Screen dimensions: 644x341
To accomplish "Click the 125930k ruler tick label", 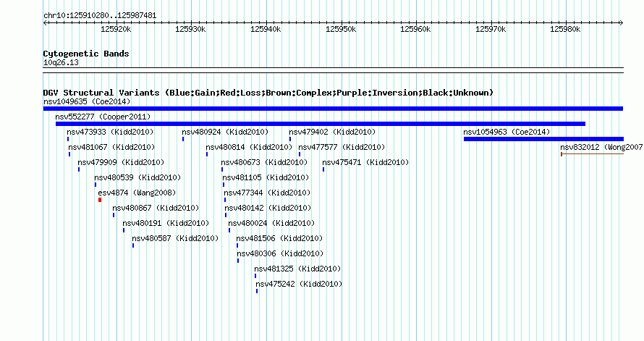I will (190, 29).
